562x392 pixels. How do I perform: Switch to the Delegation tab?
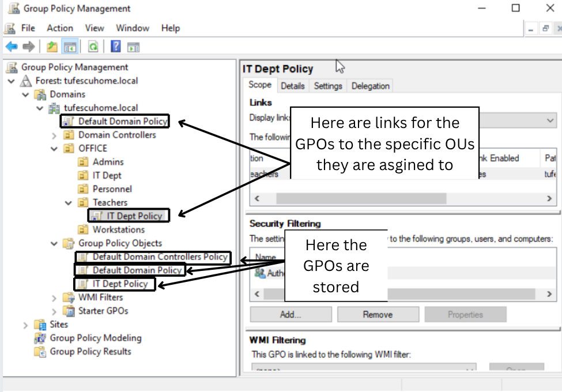(x=370, y=86)
